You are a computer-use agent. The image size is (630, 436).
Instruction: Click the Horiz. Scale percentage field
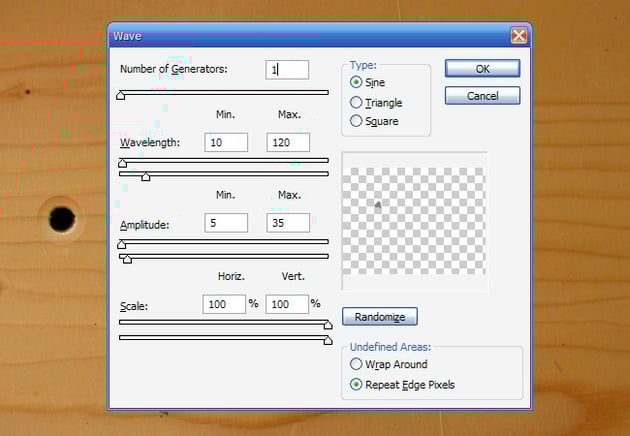point(225,304)
